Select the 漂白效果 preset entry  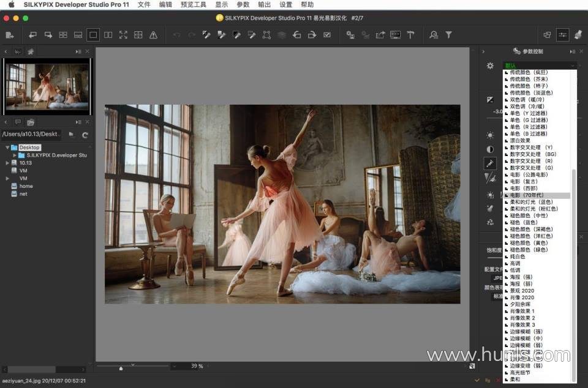[520, 140]
